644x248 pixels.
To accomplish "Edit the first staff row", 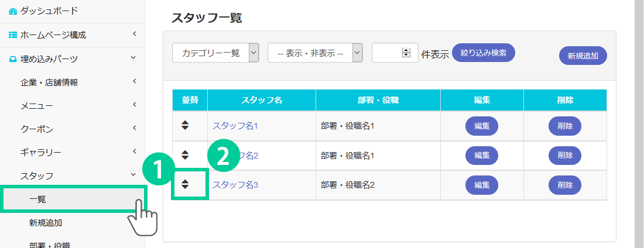I will (481, 125).
